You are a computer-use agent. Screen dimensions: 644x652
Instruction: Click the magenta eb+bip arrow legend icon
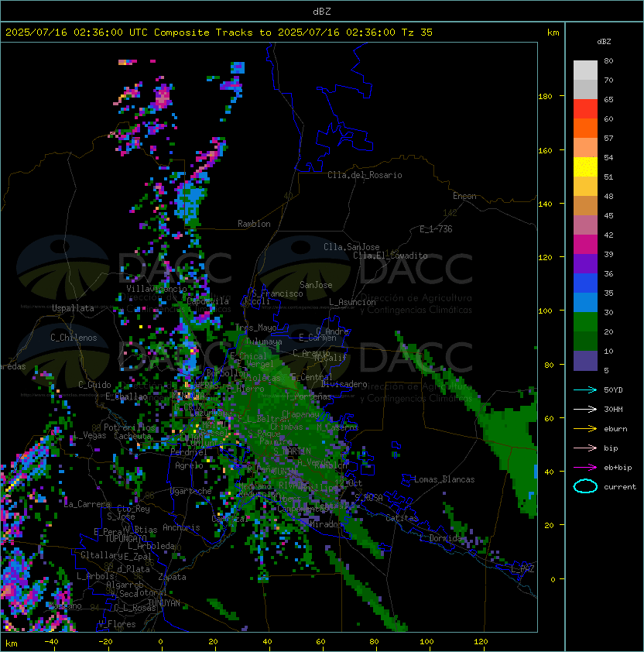point(585,468)
